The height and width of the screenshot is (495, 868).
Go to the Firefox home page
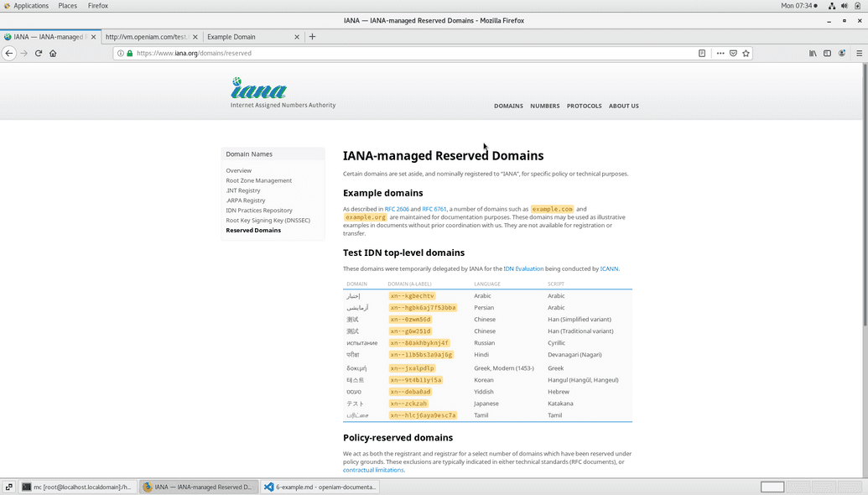click(53, 53)
